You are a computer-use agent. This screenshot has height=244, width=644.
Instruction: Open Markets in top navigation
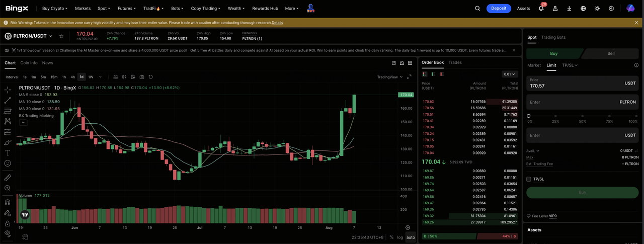(83, 9)
